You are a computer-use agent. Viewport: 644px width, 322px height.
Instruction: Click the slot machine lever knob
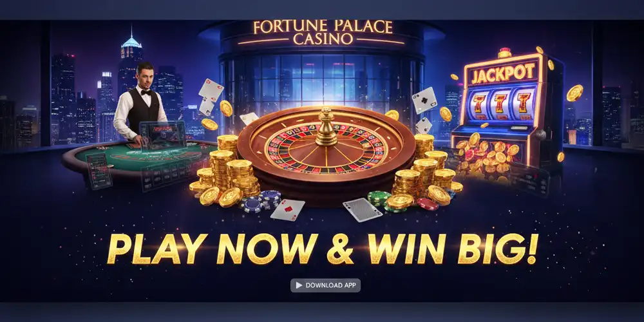pos(540,135)
